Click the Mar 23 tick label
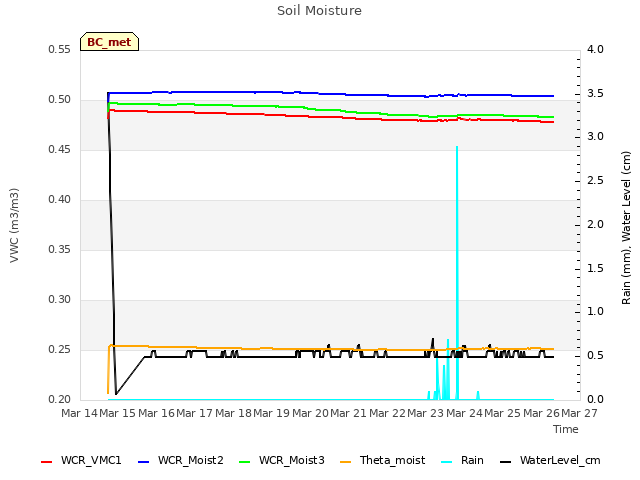This screenshot has height=480, width=640. [x=425, y=413]
